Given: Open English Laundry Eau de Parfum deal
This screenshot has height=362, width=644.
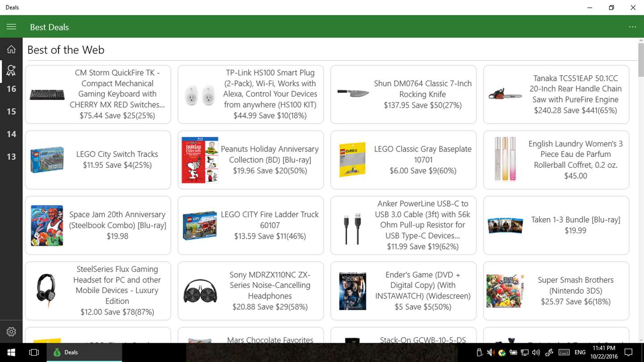Looking at the screenshot, I should click(556, 160).
